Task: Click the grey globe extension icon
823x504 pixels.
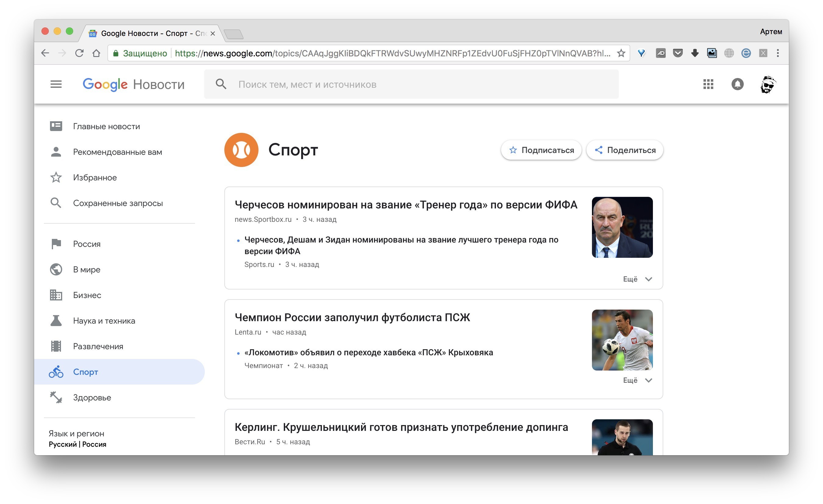Action: pyautogui.click(x=729, y=53)
